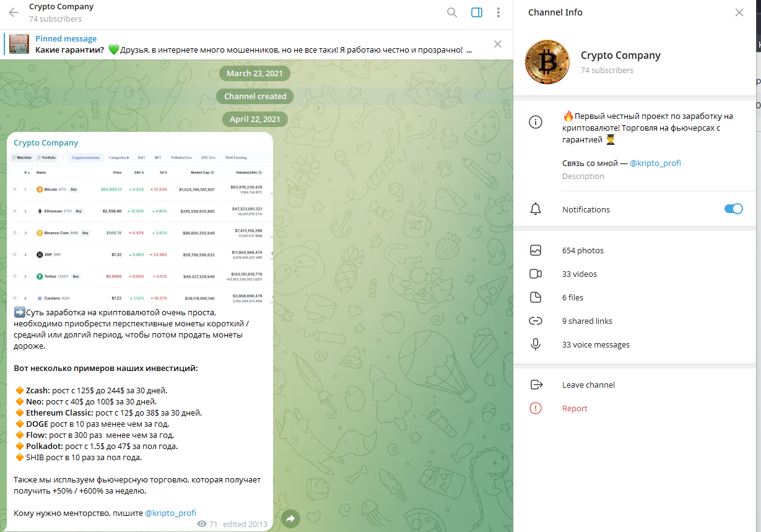Click the views eye icon on message
Viewport: 761px width, 532px height.
point(201,524)
